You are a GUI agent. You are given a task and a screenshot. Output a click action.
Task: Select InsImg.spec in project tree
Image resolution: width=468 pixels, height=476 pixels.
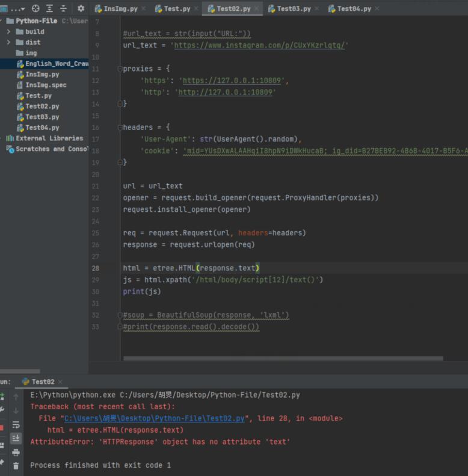tap(46, 85)
